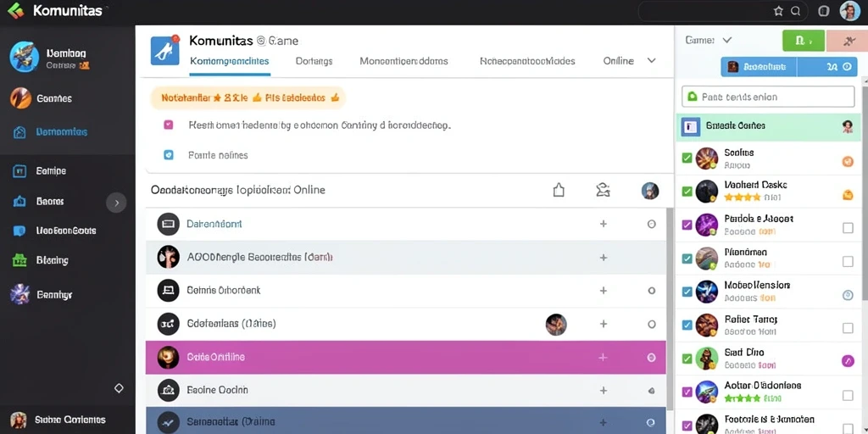
Task: Expand the sidebar arrow button beside Beores
Action: pyautogui.click(x=116, y=203)
